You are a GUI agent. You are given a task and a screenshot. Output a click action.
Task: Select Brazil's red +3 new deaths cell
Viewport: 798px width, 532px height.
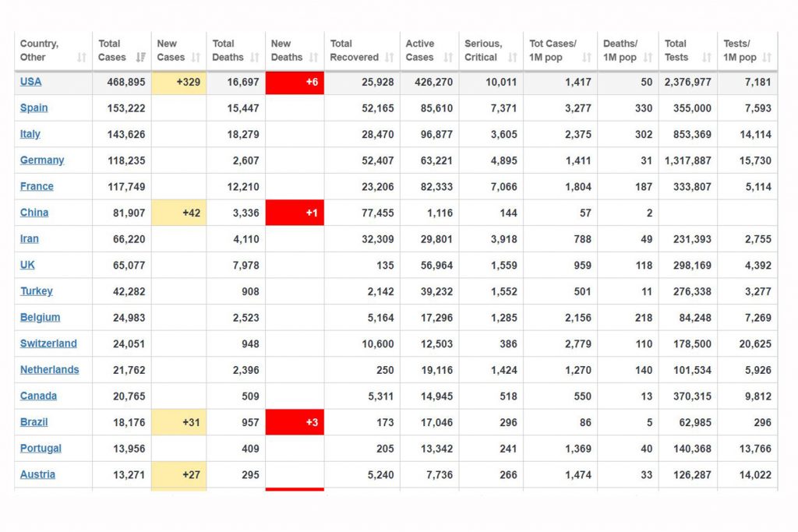pos(295,422)
